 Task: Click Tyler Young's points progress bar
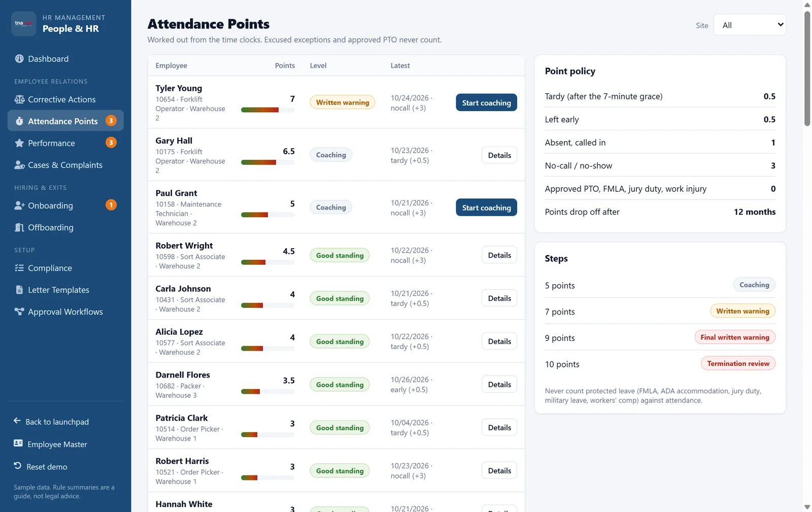click(268, 110)
